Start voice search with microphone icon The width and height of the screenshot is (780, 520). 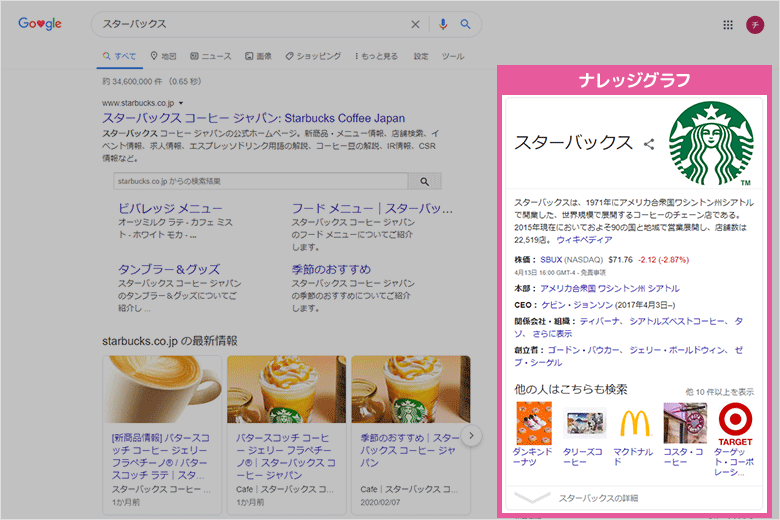[443, 24]
